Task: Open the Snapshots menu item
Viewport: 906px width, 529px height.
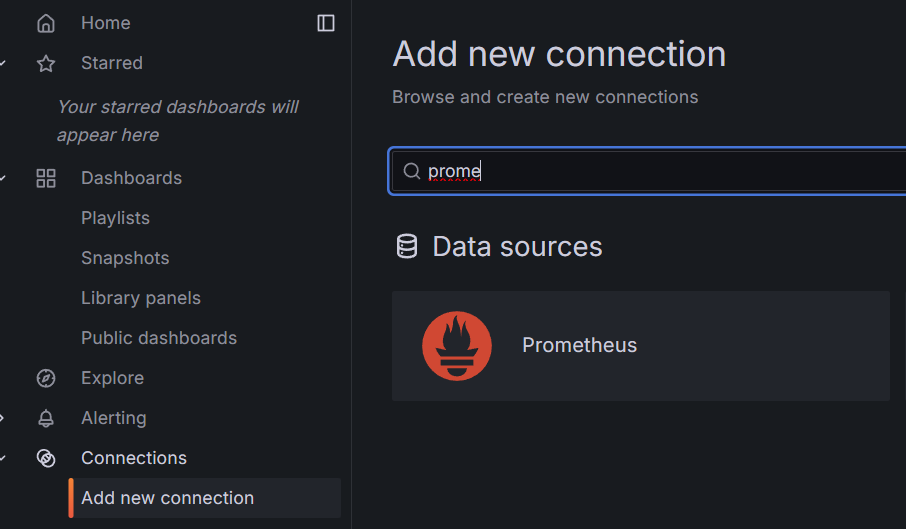Action: (x=125, y=258)
